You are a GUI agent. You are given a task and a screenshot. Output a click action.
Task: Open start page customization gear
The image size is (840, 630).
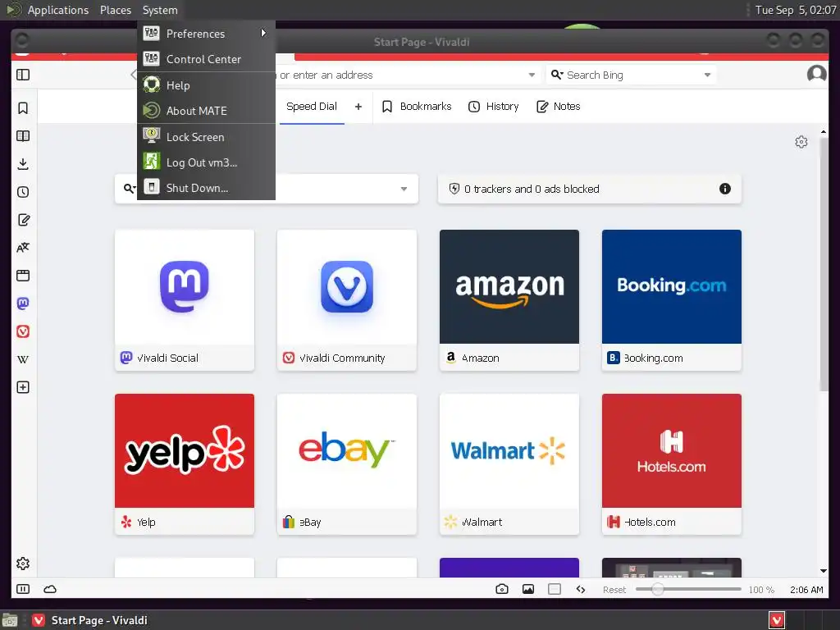click(x=801, y=142)
